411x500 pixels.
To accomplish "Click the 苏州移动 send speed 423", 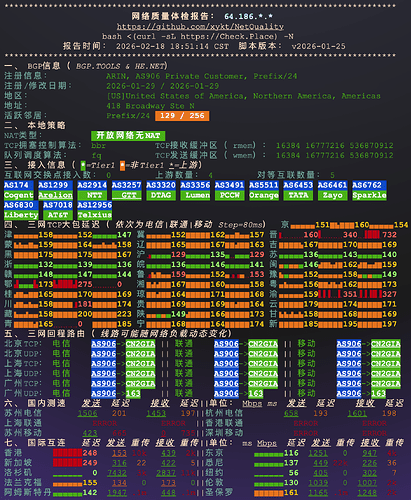I will [x=90, y=433].
